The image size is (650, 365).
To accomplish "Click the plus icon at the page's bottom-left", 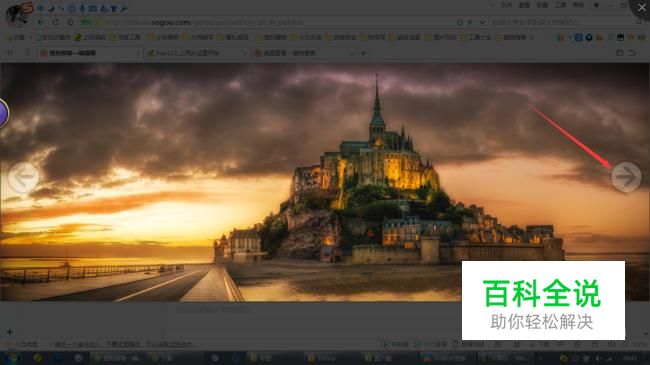I will [x=10, y=332].
